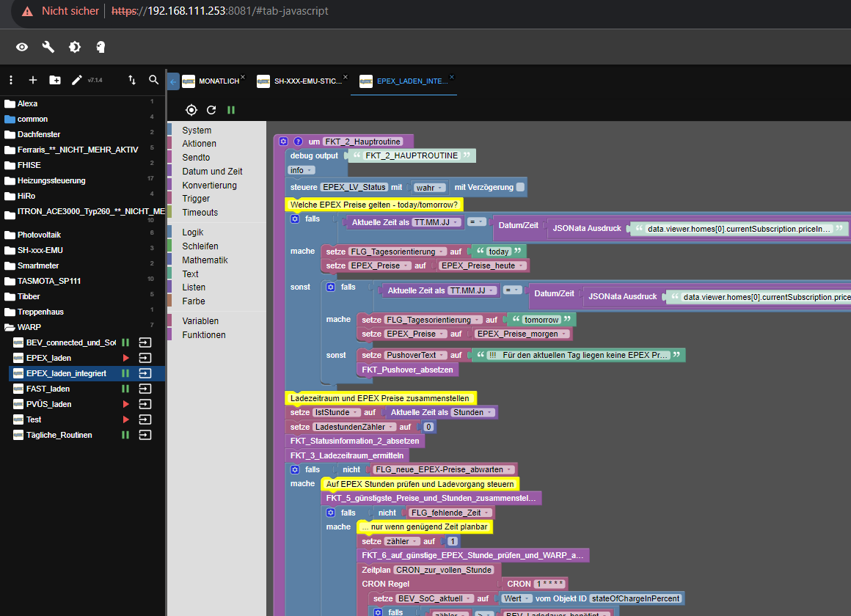Image resolution: width=851 pixels, height=616 pixels.
Task: Collapse the WARP folder
Action: pyautogui.click(x=10, y=327)
